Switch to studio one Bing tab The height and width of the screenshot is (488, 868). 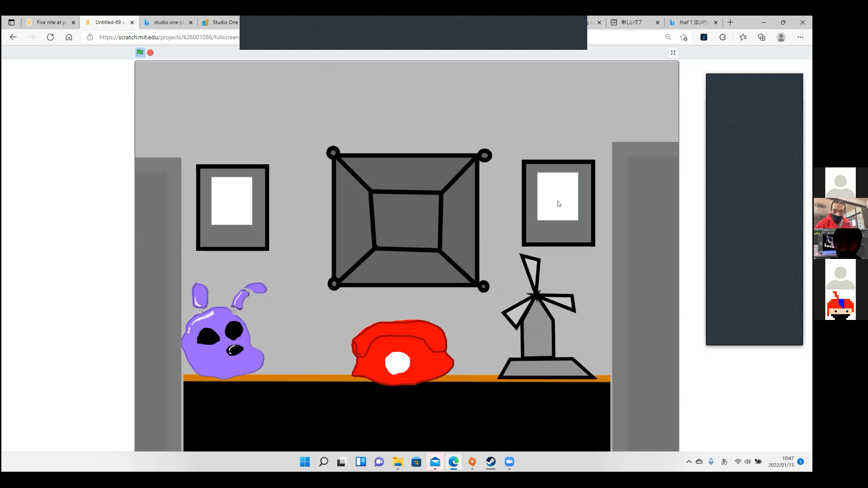[x=168, y=22]
